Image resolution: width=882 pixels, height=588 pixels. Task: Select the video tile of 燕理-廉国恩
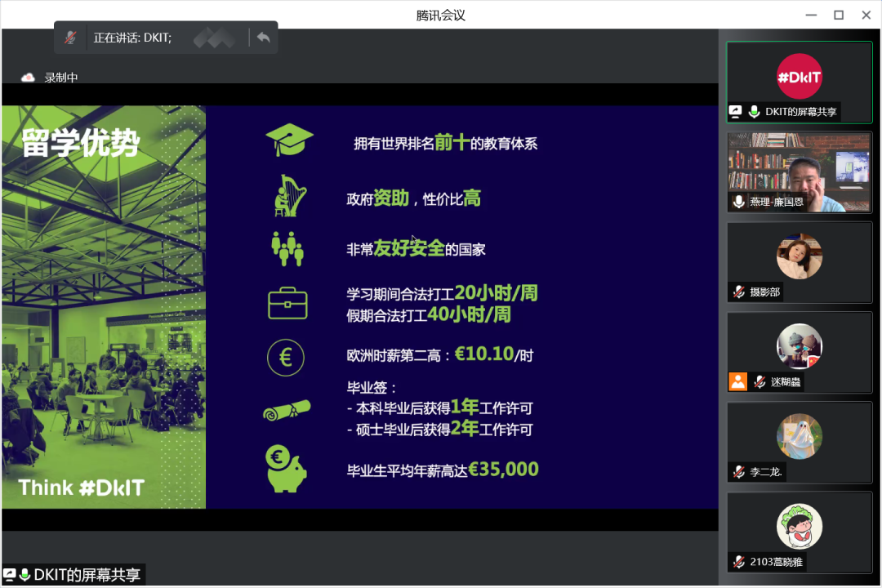pyautogui.click(x=799, y=172)
